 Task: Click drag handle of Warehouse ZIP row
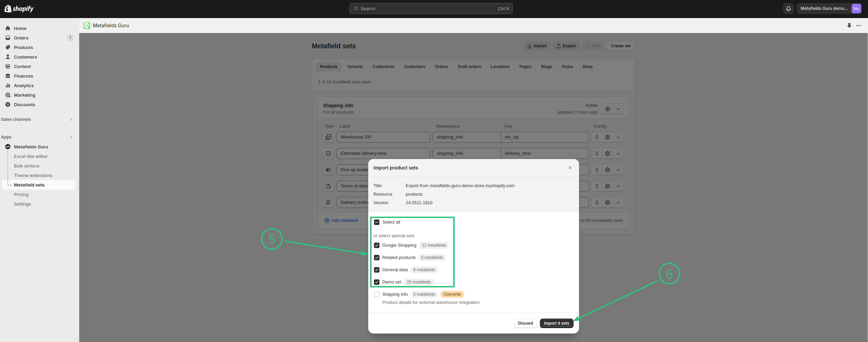point(597,137)
